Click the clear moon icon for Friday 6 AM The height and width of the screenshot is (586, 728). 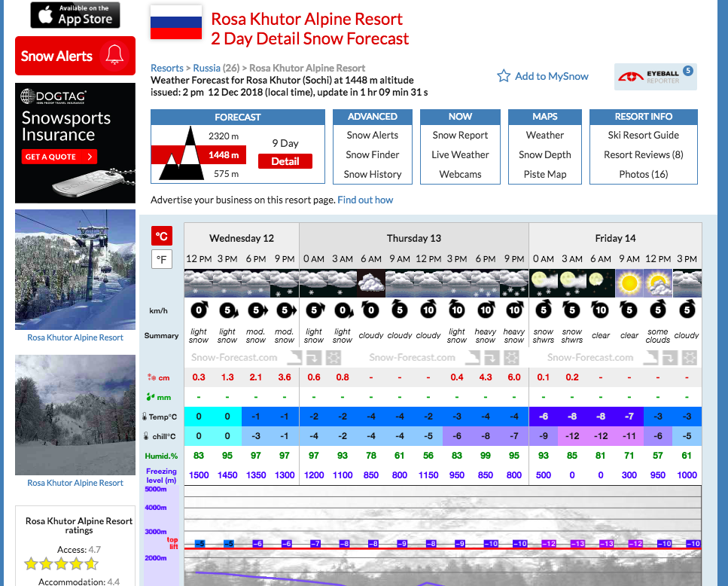point(601,282)
